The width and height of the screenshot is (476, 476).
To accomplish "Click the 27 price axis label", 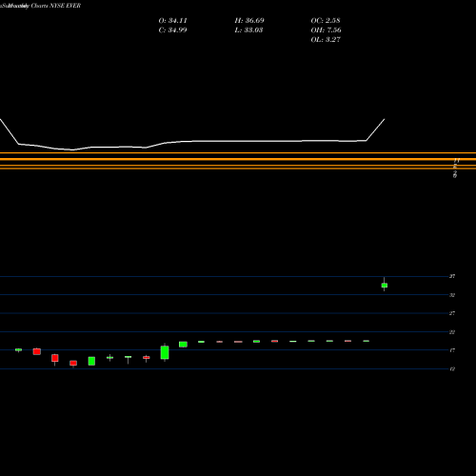I will [x=452, y=313].
